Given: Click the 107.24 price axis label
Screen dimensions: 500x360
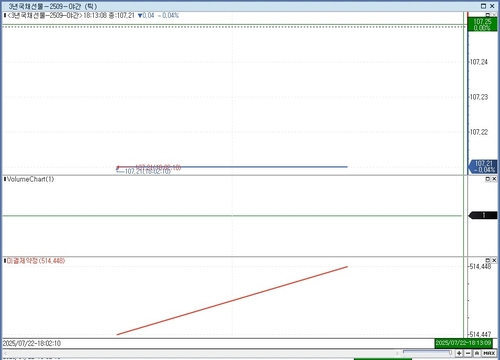Looking at the screenshot, I should tap(479, 62).
